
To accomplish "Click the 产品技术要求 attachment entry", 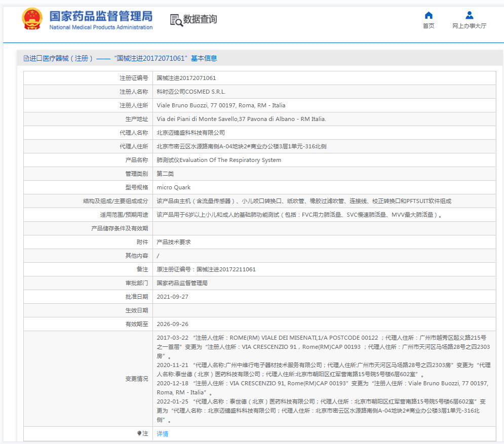I will [174, 242].
